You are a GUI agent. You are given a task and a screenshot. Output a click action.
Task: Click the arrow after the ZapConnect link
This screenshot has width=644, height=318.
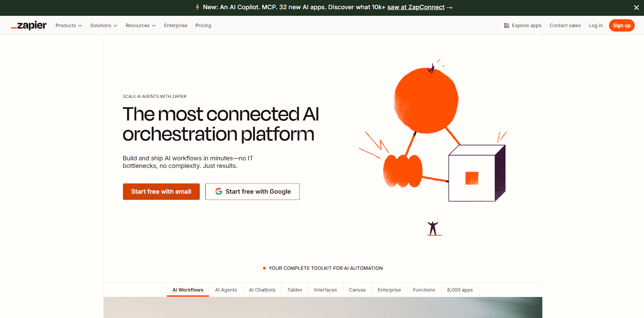(450, 8)
